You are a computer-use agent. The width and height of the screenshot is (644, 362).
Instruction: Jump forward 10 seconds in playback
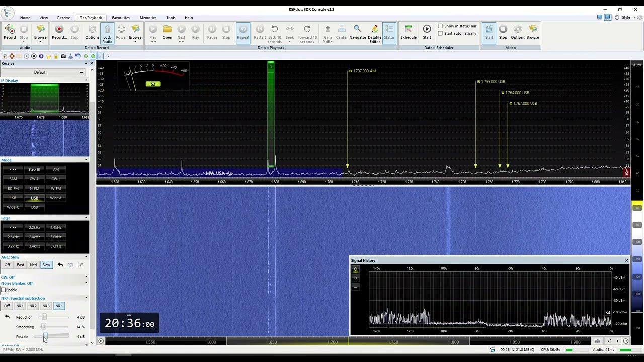tap(307, 34)
